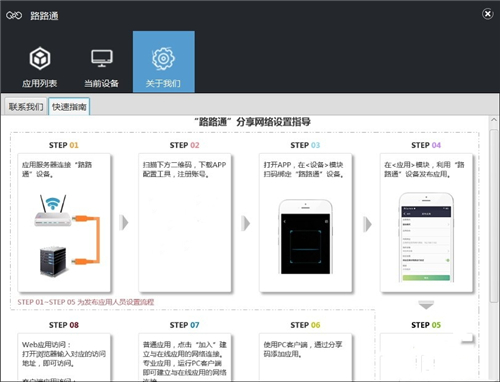Click the 路路通 title text in header
The height and width of the screenshot is (382, 500).
pos(44,16)
